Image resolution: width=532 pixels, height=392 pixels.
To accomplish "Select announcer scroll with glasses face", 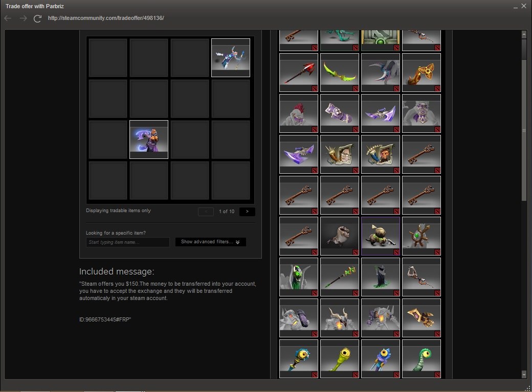I will pyautogui.click(x=340, y=154).
